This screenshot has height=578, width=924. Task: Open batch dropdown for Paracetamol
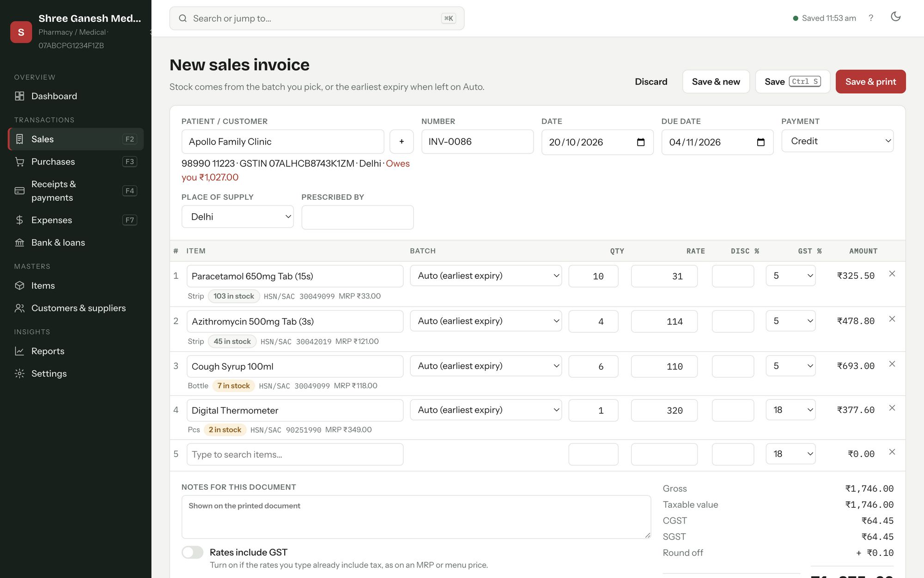click(x=486, y=276)
